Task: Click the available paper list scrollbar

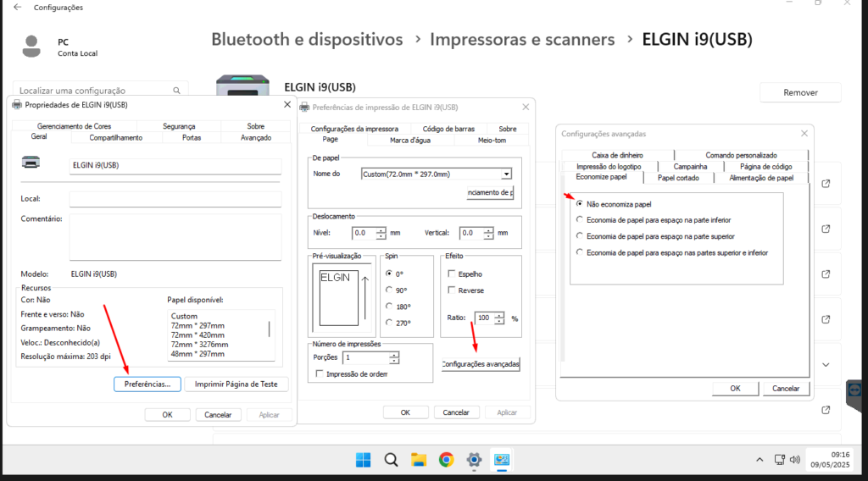Action: [x=270, y=329]
